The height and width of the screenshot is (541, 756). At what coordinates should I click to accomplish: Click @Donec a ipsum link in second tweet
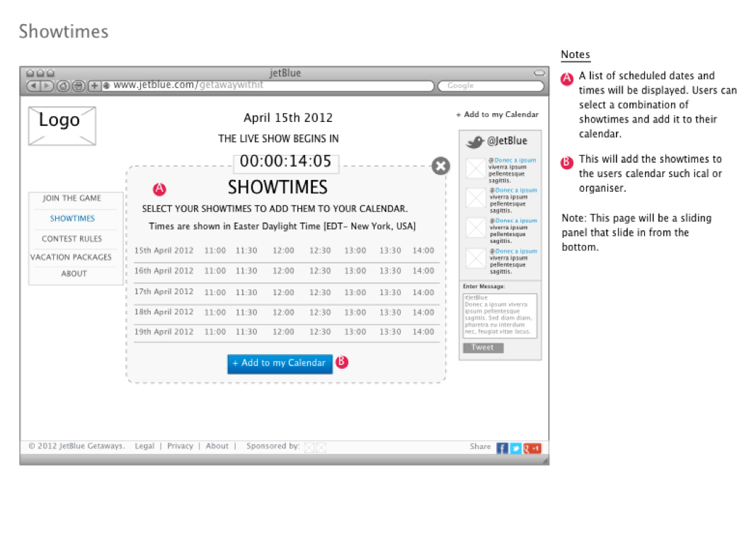pos(513,190)
